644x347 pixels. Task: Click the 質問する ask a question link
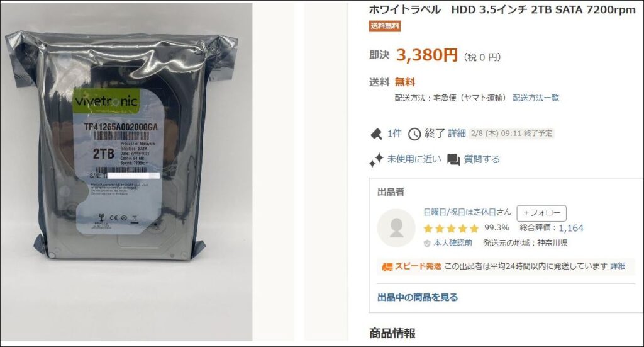point(482,159)
